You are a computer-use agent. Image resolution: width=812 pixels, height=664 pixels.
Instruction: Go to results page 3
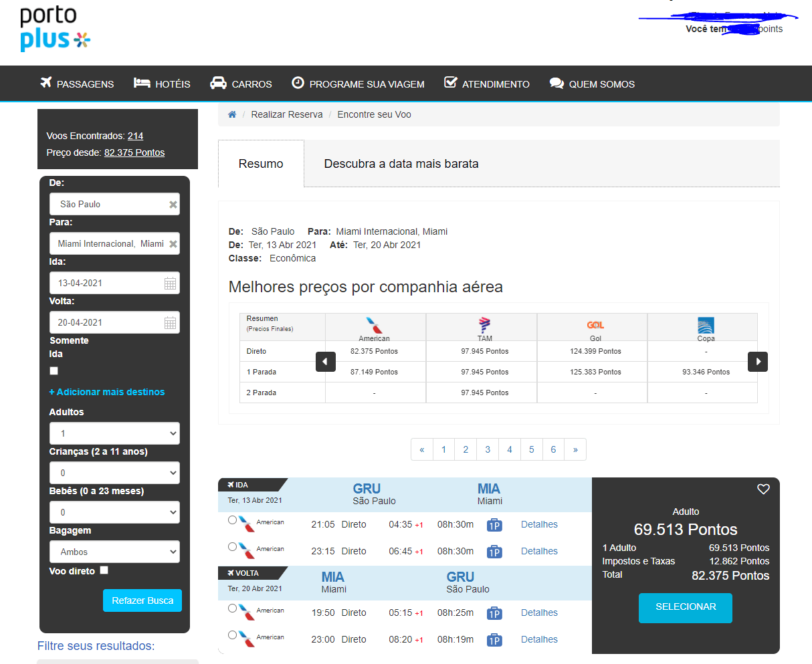pyautogui.click(x=488, y=449)
